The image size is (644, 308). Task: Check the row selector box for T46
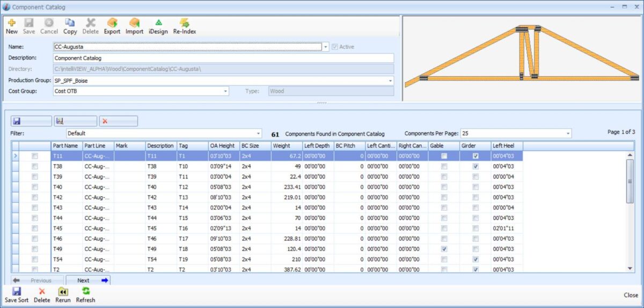pos(35,239)
